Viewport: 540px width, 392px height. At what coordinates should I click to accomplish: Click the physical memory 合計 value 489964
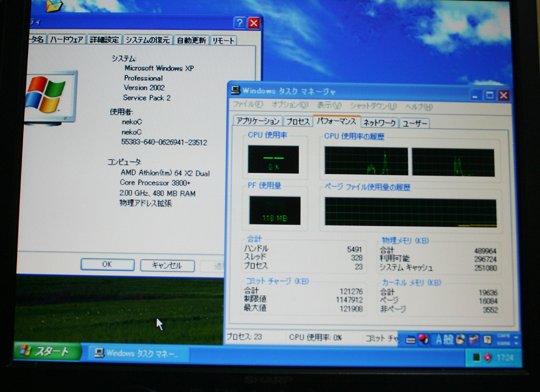pos(485,251)
